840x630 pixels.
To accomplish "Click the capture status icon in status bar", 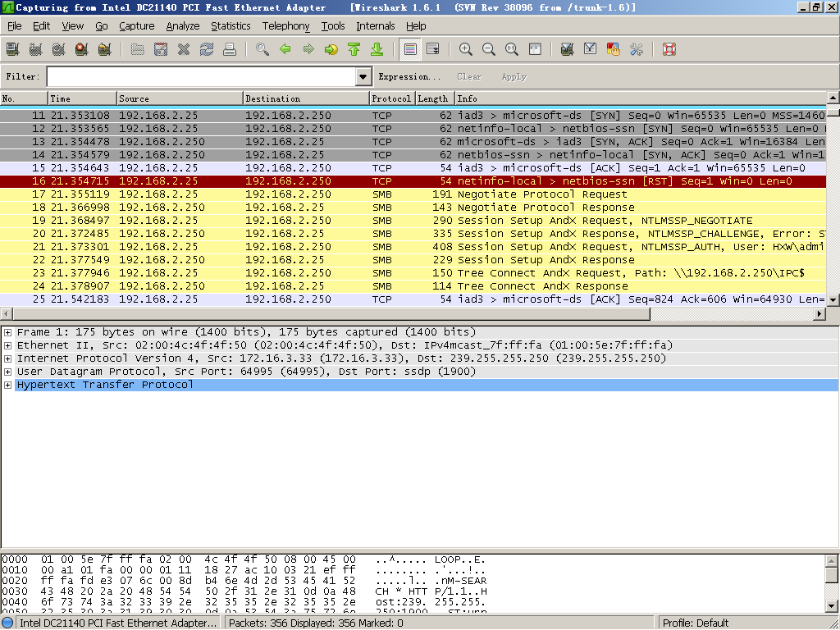I will coord(7,623).
